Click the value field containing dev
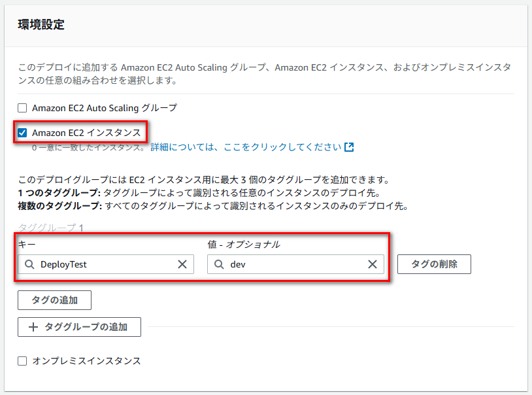 pyautogui.click(x=295, y=264)
